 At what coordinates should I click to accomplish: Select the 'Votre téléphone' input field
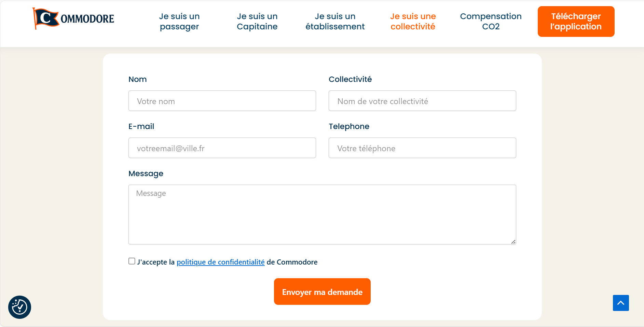(x=422, y=148)
